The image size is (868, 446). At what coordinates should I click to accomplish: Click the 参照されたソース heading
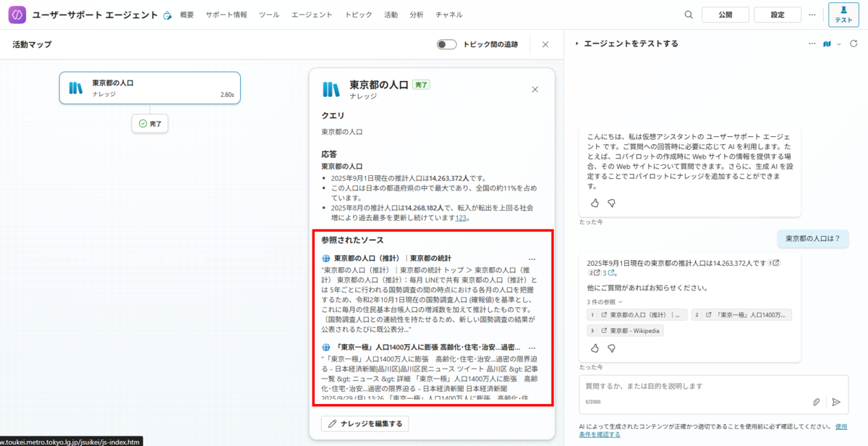pos(352,240)
